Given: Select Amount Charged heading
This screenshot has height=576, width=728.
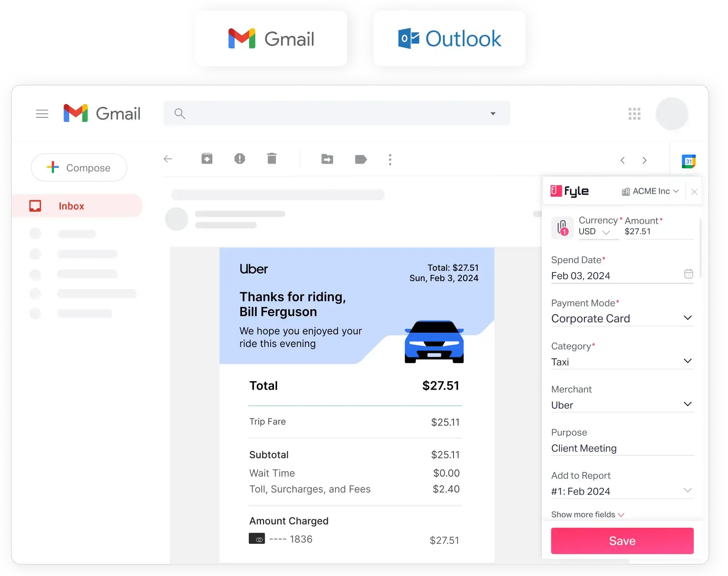Looking at the screenshot, I should tap(289, 521).
